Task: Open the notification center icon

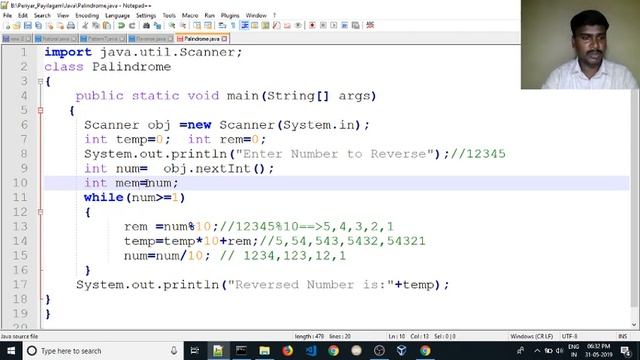Action: (626, 351)
